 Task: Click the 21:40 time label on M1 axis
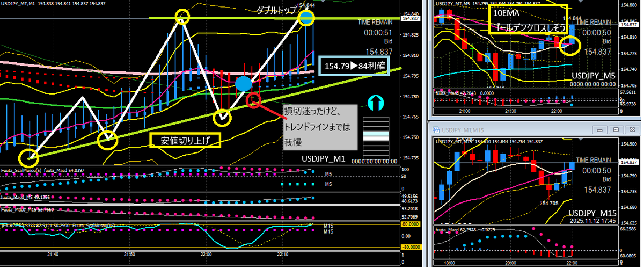tap(53, 254)
